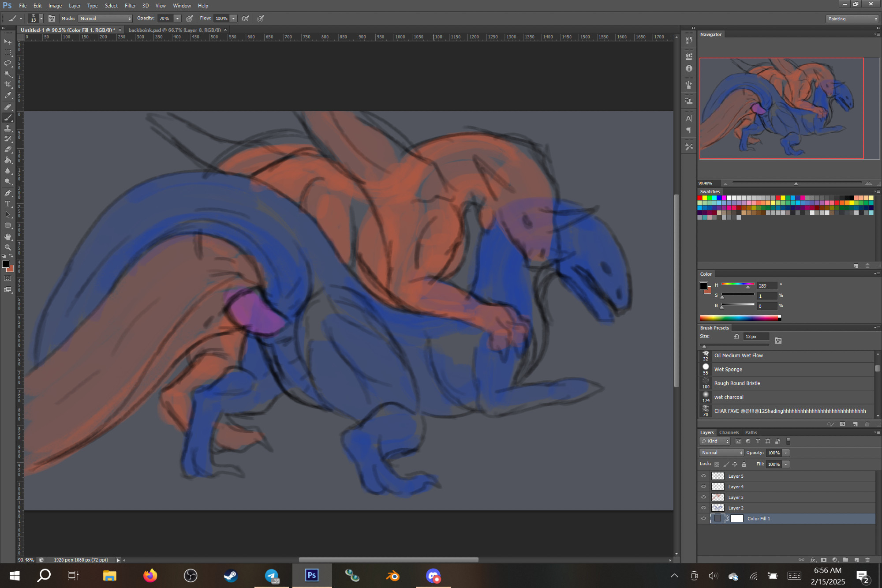This screenshot has width=882, height=588.
Task: Select Oil Medium Wet Flow brush preset
Action: click(786, 356)
